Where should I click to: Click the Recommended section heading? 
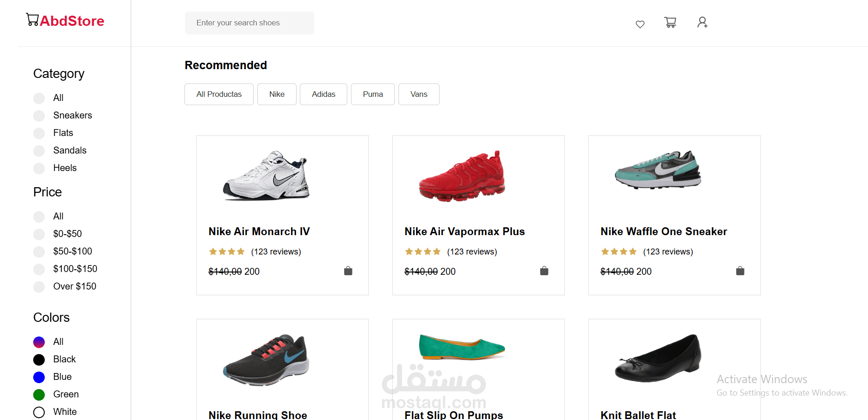coord(226,65)
